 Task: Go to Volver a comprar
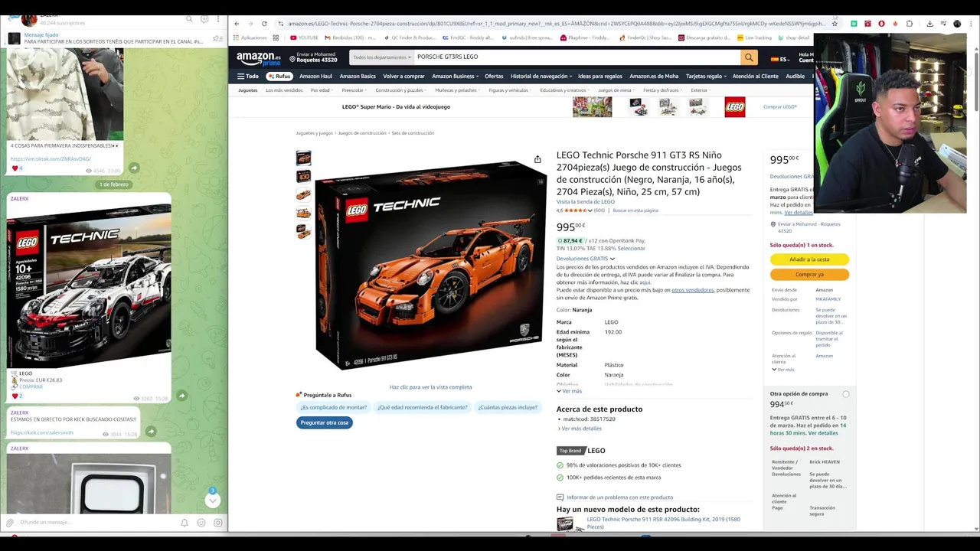[403, 77]
